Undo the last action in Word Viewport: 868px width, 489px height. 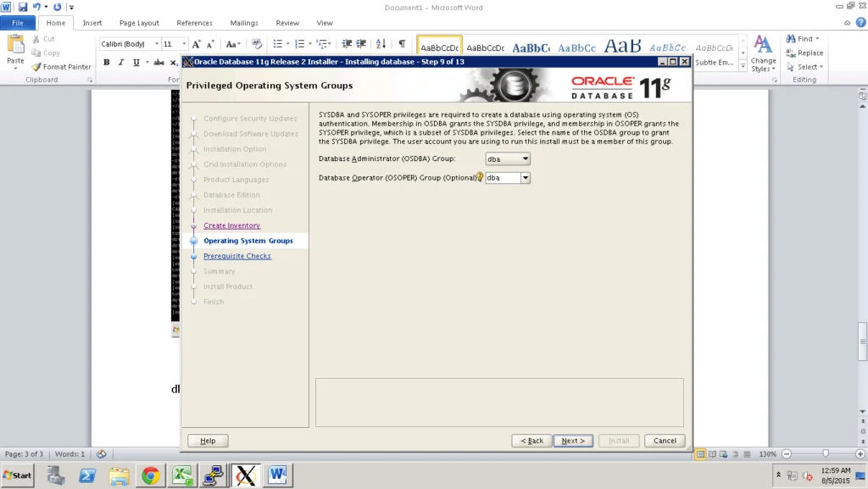pos(36,7)
